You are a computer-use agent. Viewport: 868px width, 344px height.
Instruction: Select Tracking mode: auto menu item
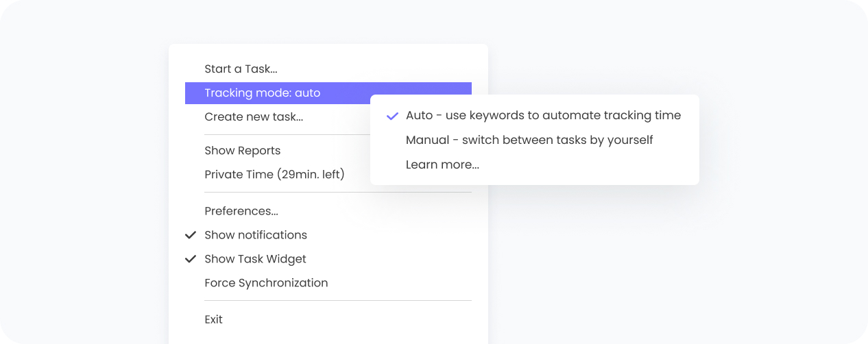click(328, 93)
